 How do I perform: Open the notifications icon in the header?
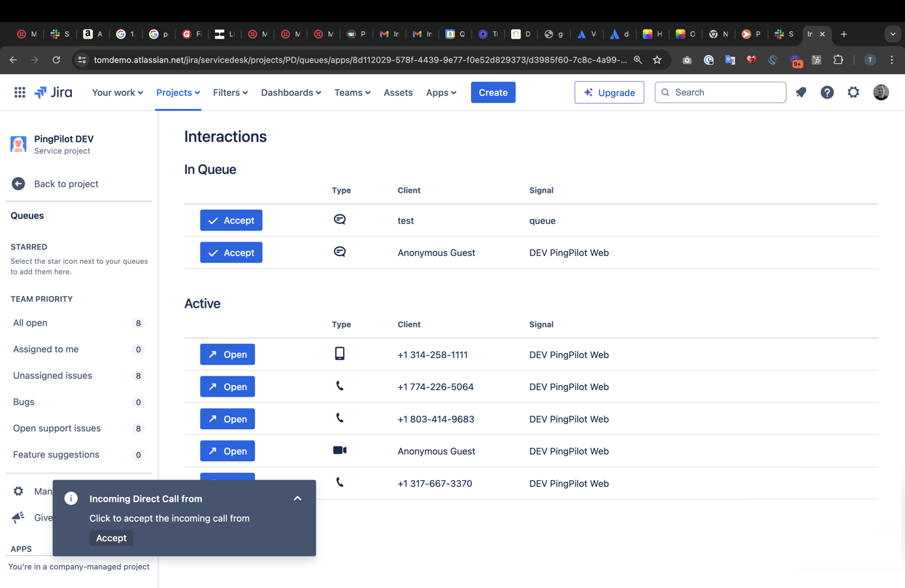[x=801, y=93]
